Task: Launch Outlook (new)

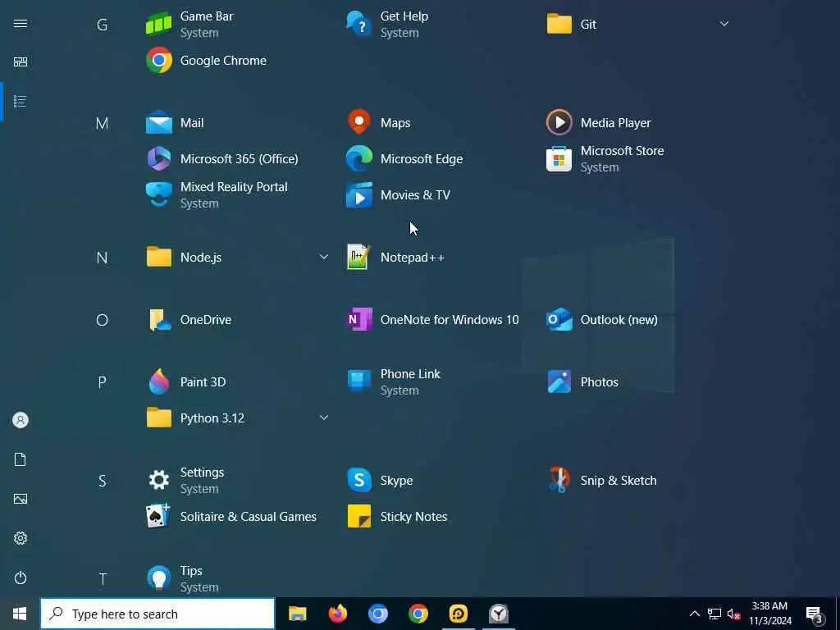Action: point(602,320)
